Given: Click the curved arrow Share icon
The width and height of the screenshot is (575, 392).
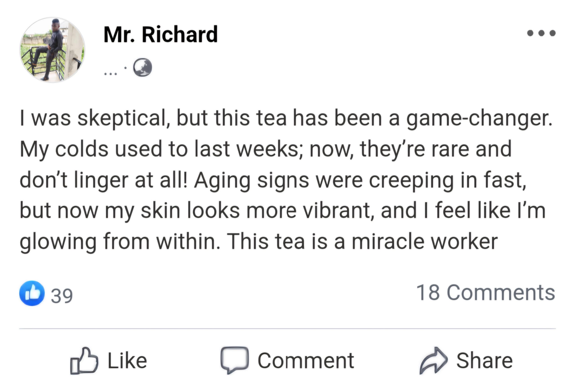Looking at the screenshot, I should [433, 360].
